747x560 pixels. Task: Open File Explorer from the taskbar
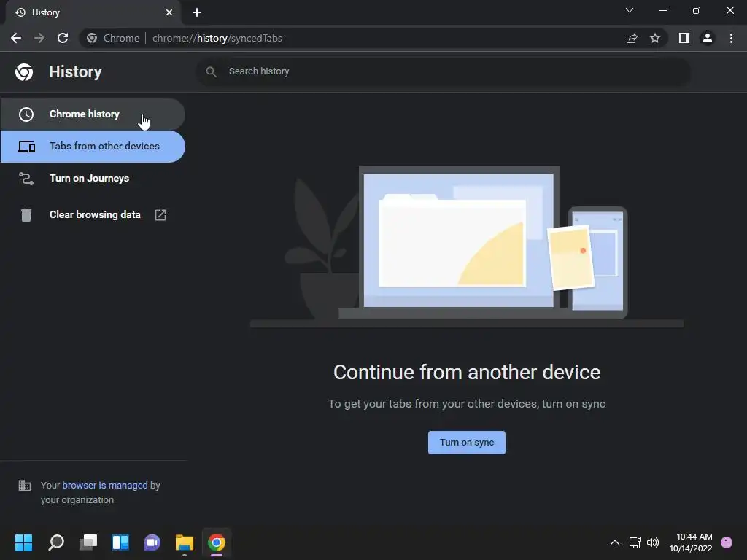pyautogui.click(x=185, y=542)
